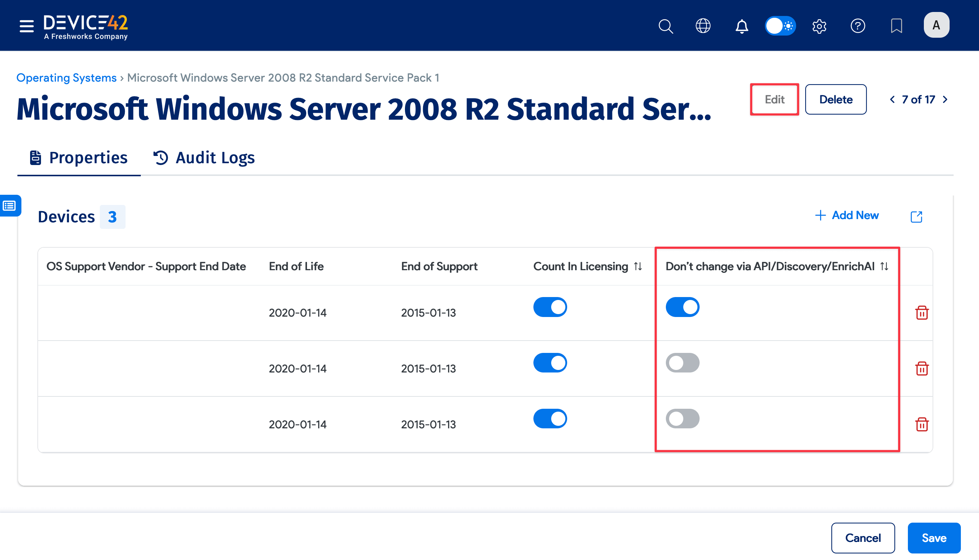Open the hamburger navigation menu
Screen dimensions: 979x560
coord(26,26)
